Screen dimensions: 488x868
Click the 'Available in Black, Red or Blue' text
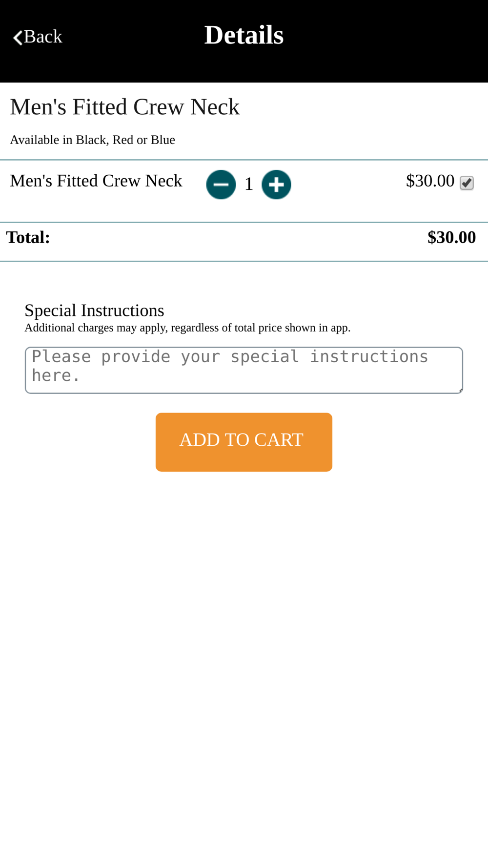[93, 140]
